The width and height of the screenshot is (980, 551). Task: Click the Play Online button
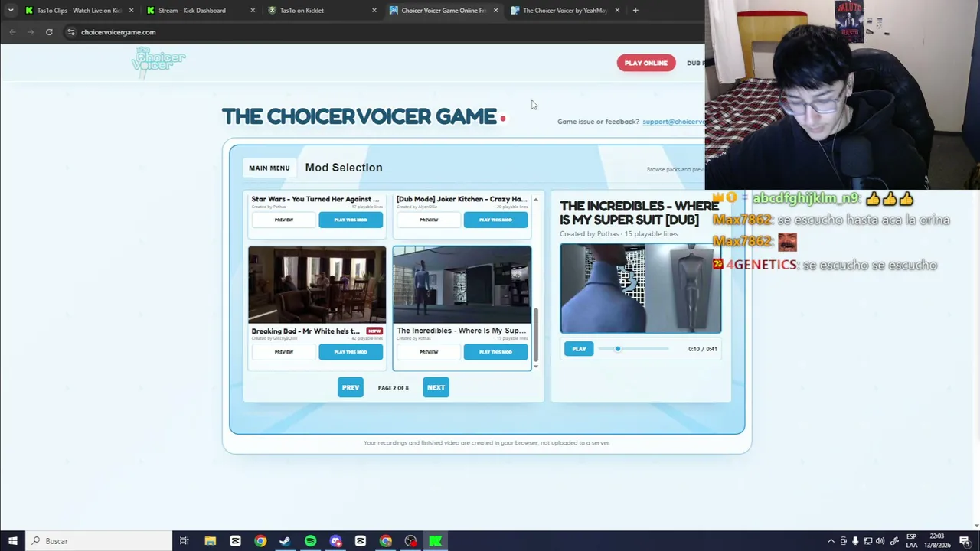pyautogui.click(x=646, y=63)
